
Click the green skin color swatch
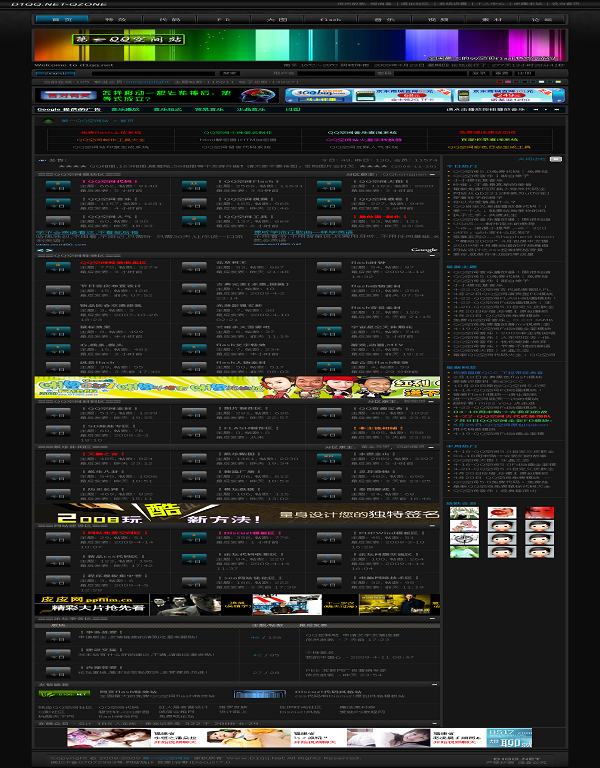pyautogui.click(x=558, y=82)
